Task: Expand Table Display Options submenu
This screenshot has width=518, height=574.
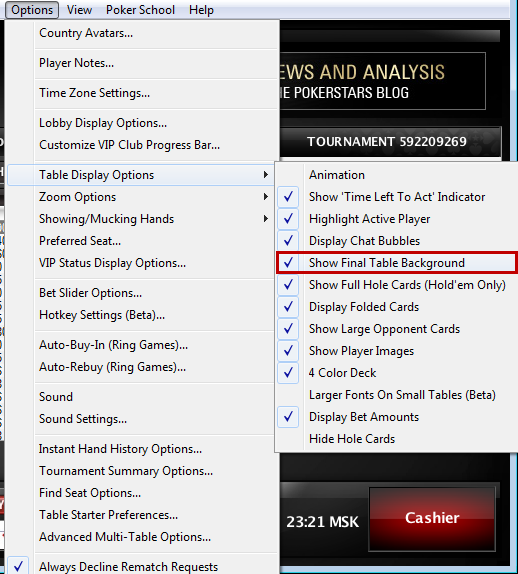Action: click(141, 175)
